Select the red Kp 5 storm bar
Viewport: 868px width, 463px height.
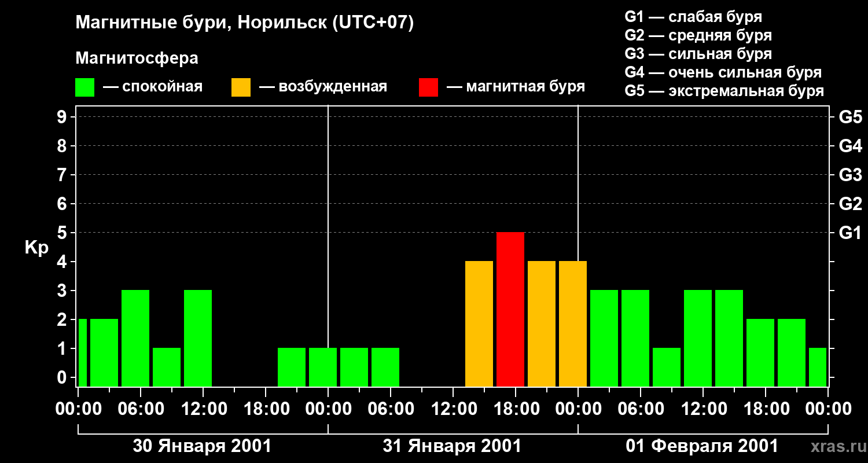(x=510, y=309)
